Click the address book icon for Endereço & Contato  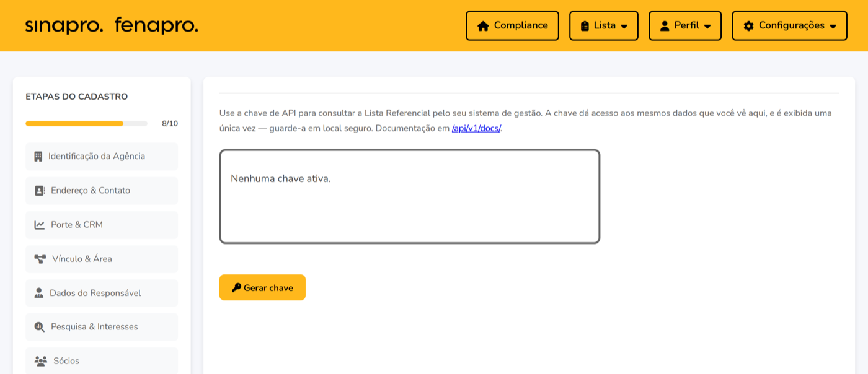tap(40, 191)
